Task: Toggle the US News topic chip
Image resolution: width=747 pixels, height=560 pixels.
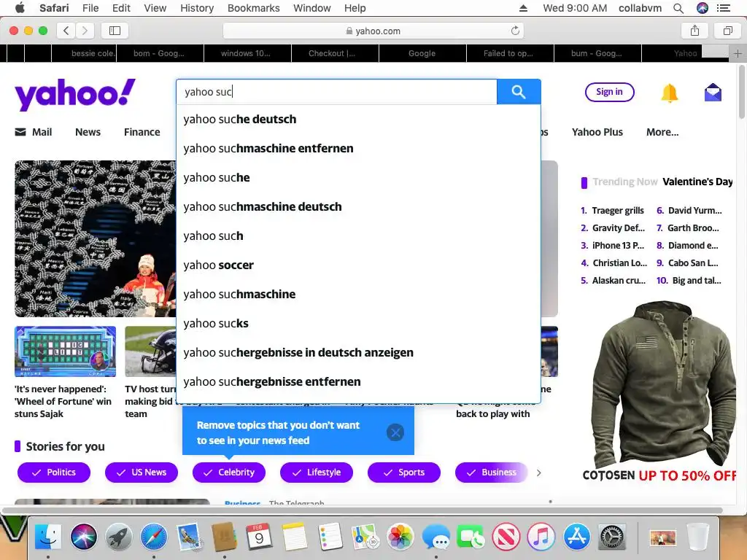Action: point(142,472)
